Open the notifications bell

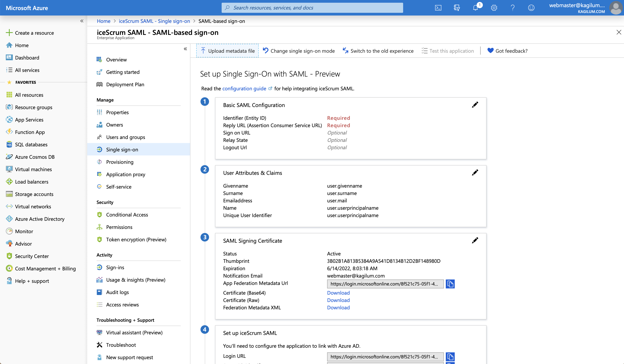[x=475, y=8]
